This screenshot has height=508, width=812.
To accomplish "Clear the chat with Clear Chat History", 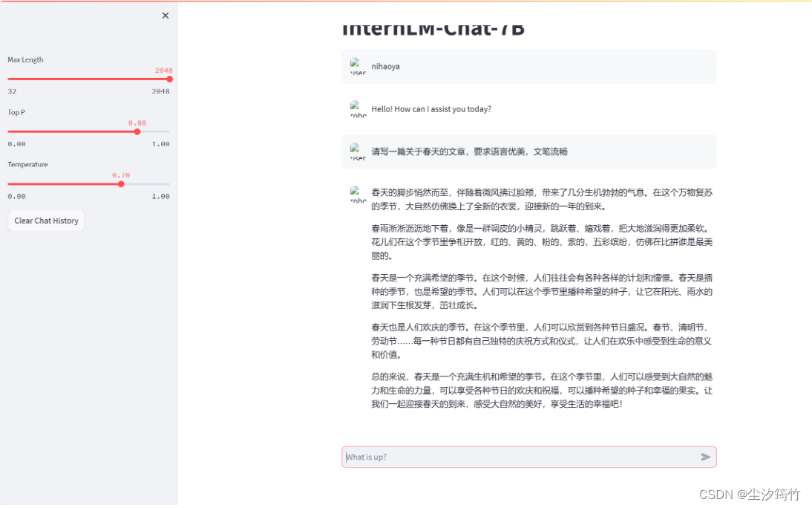I will coord(46,221).
